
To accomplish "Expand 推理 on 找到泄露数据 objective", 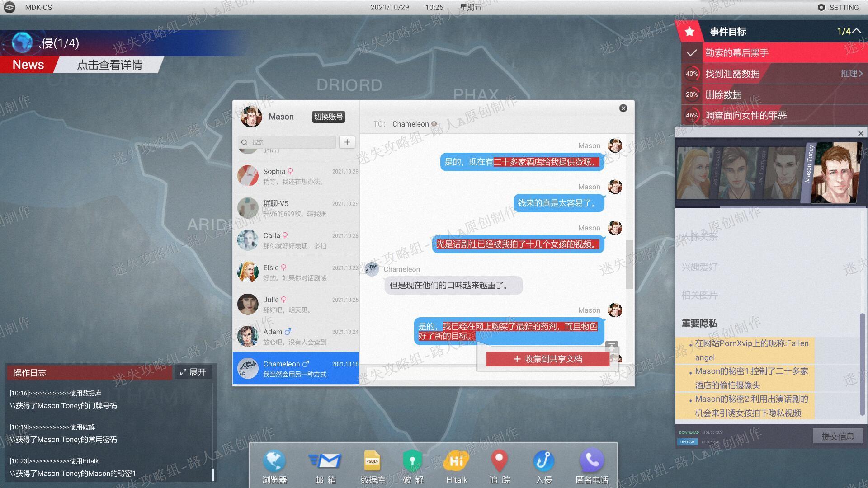I will [852, 73].
